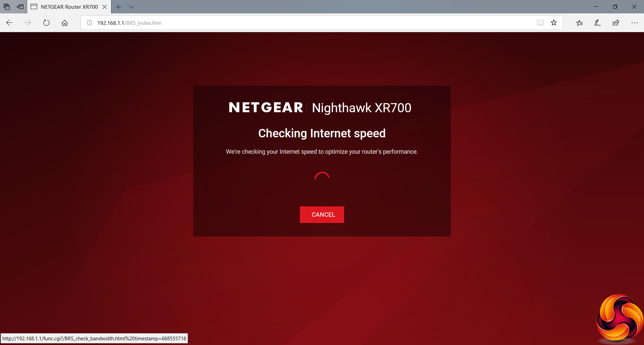Refresh the router page
Image resolution: width=644 pixels, height=345 pixels.
(46, 23)
